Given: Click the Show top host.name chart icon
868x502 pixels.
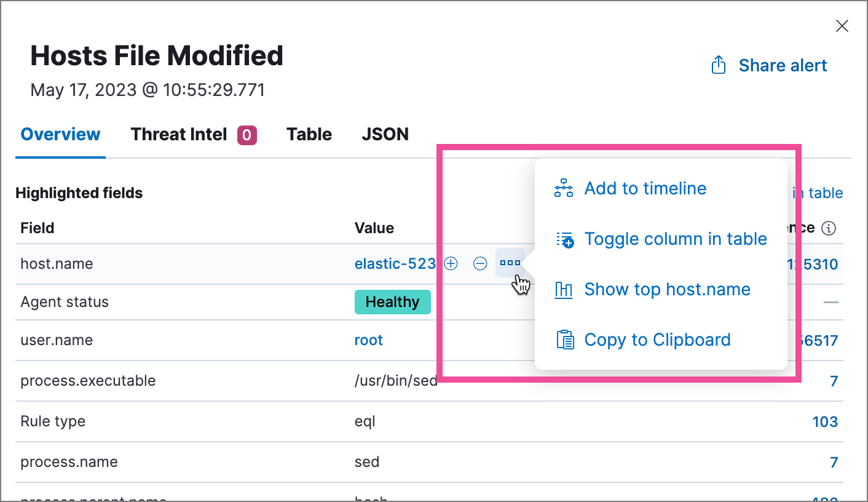Looking at the screenshot, I should tap(564, 289).
